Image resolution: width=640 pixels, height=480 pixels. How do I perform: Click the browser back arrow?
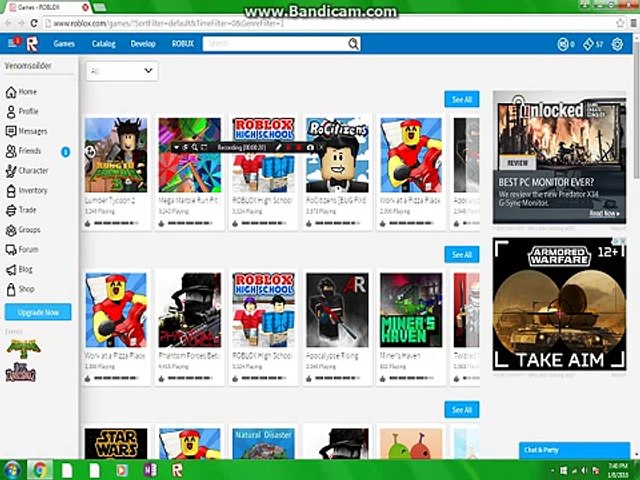coord(8,23)
